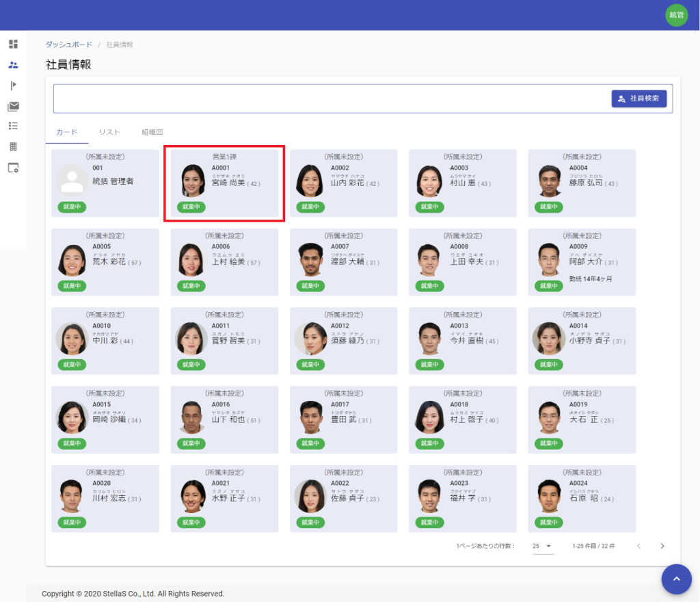Go to previous page of employees
700x602 pixels.
[x=638, y=546]
